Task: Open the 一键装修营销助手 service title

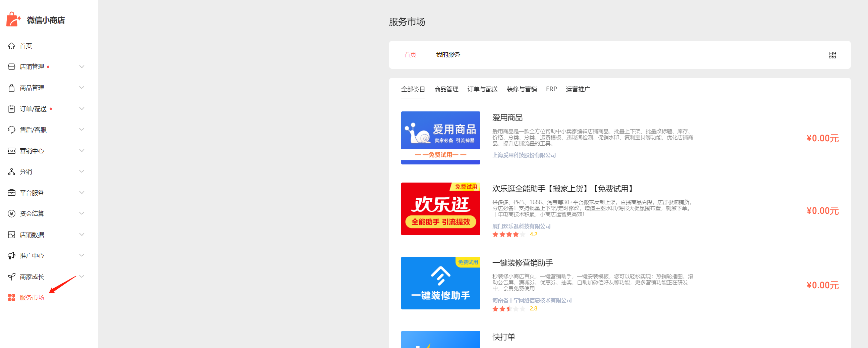Action: (x=522, y=263)
